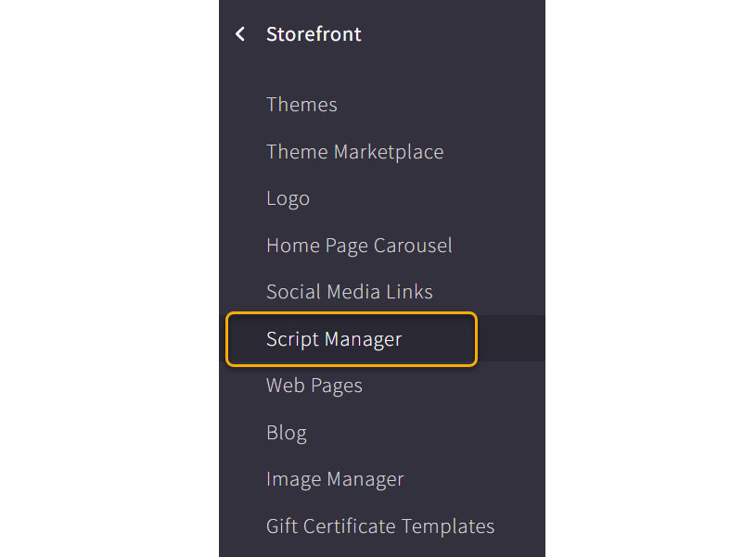Choose Themes from the Storefront sidebar
This screenshot has width=756, height=557.
pos(301,105)
